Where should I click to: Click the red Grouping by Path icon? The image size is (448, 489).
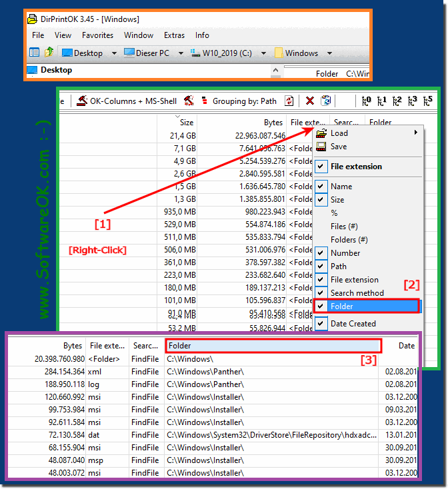(205, 101)
